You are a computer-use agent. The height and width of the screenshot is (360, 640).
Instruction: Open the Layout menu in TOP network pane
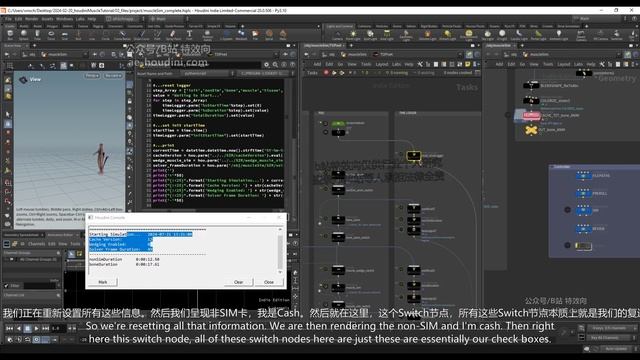point(382,64)
